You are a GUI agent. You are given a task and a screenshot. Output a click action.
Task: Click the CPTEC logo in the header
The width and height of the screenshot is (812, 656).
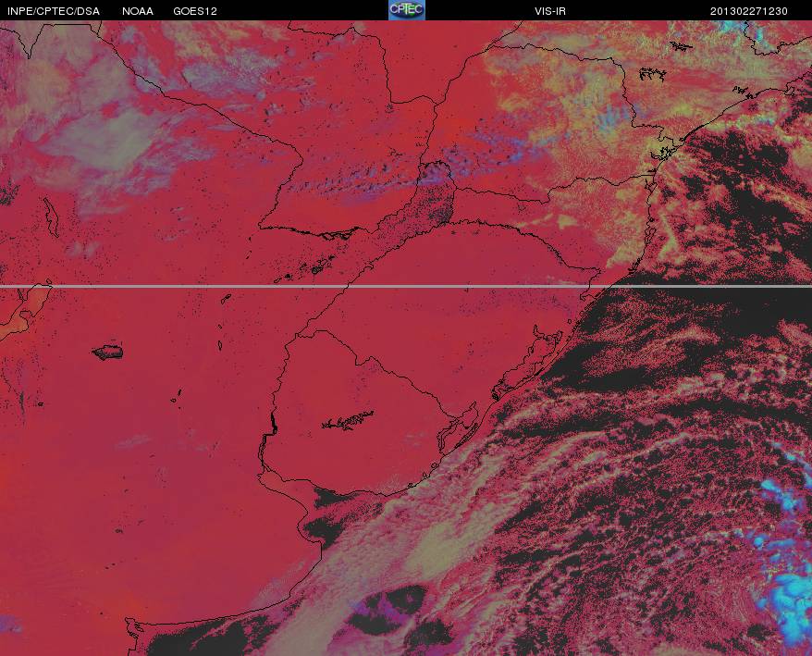click(x=407, y=10)
